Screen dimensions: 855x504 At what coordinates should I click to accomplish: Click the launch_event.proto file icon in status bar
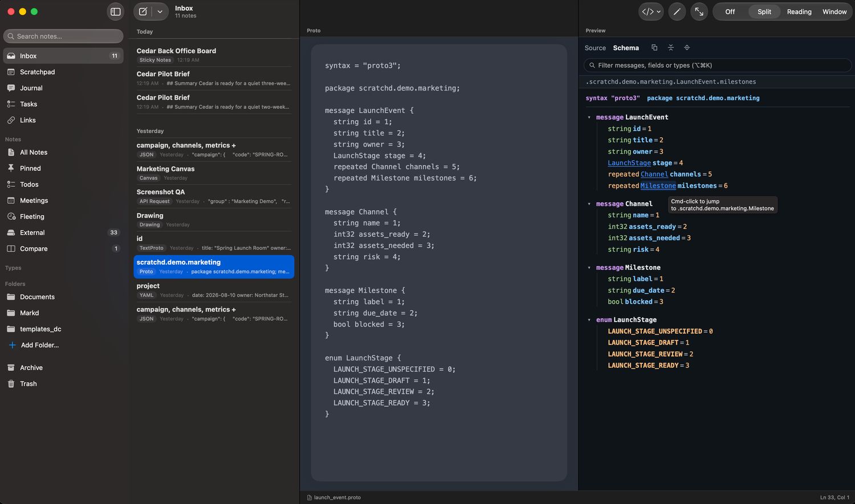(x=310, y=497)
